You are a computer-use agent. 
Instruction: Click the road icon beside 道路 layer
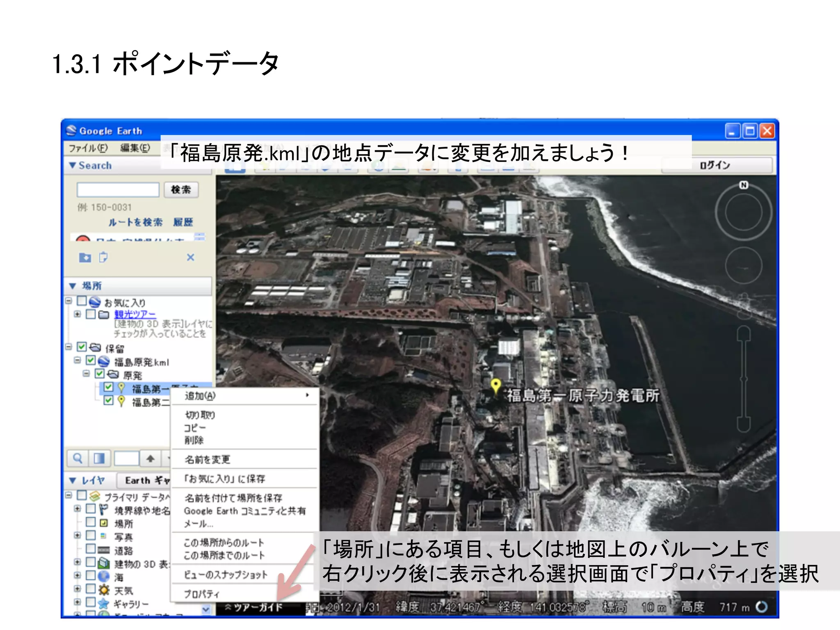104,550
